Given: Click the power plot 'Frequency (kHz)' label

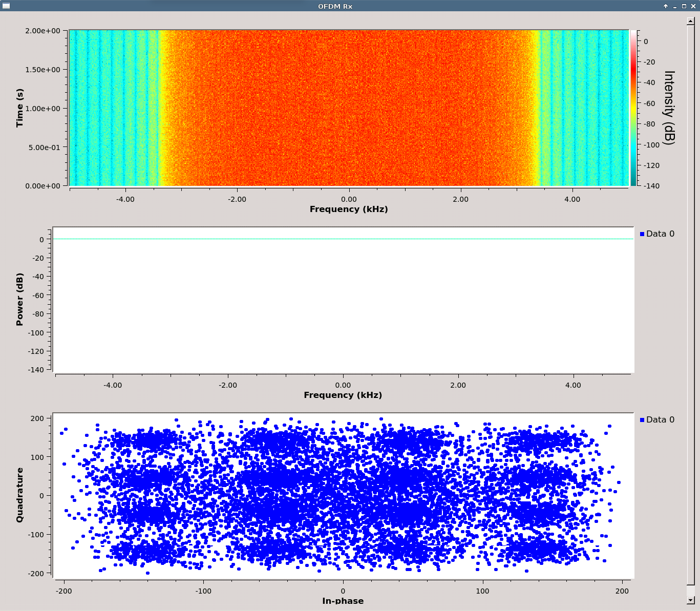Looking at the screenshot, I should click(343, 395).
